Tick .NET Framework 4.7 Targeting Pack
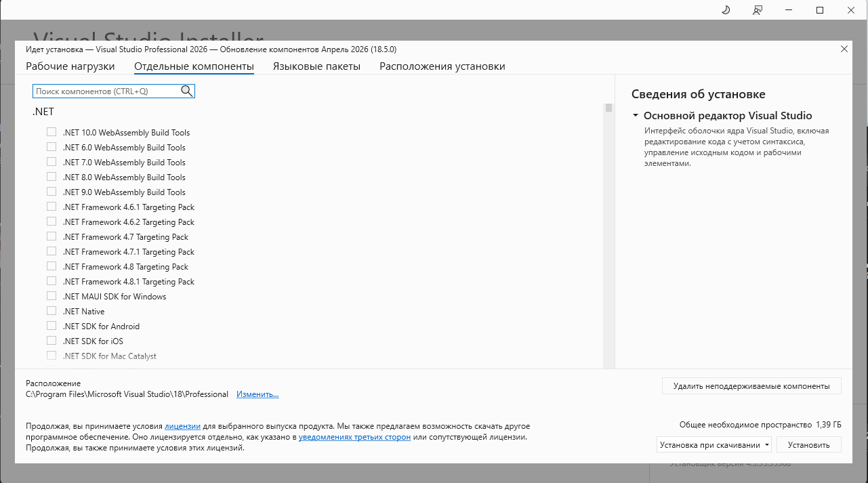The width and height of the screenshot is (868, 483). coord(51,236)
